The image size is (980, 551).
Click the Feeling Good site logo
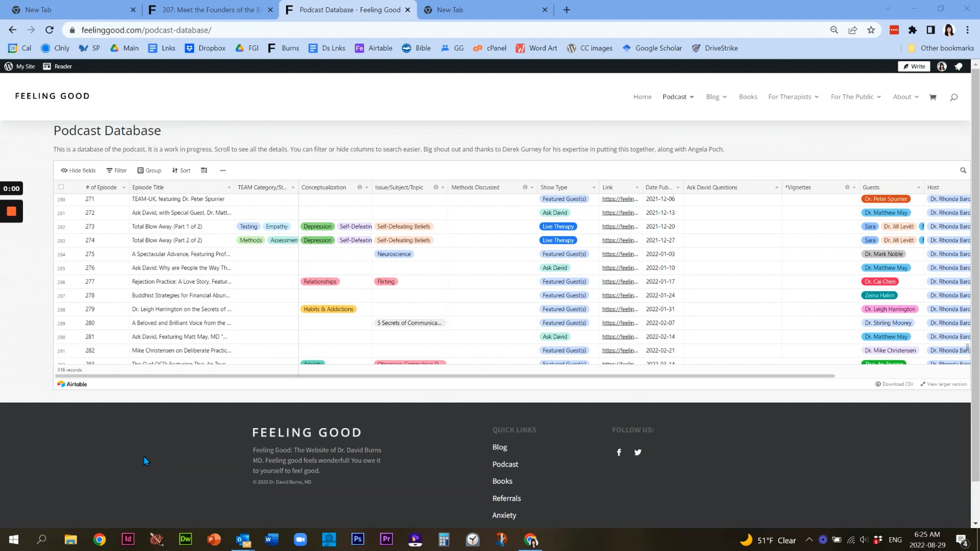click(x=52, y=96)
